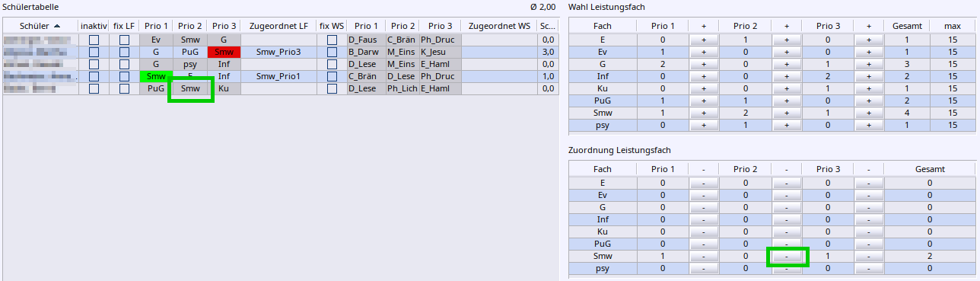This screenshot has height=281, width=980.
Task: Increase Prio 1 for PuG with plus button
Action: pyautogui.click(x=704, y=100)
